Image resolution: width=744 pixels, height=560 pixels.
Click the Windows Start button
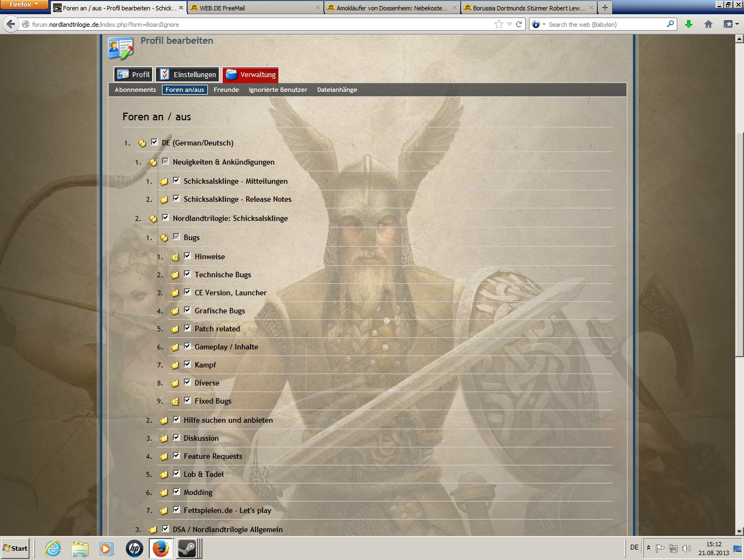pyautogui.click(x=15, y=548)
